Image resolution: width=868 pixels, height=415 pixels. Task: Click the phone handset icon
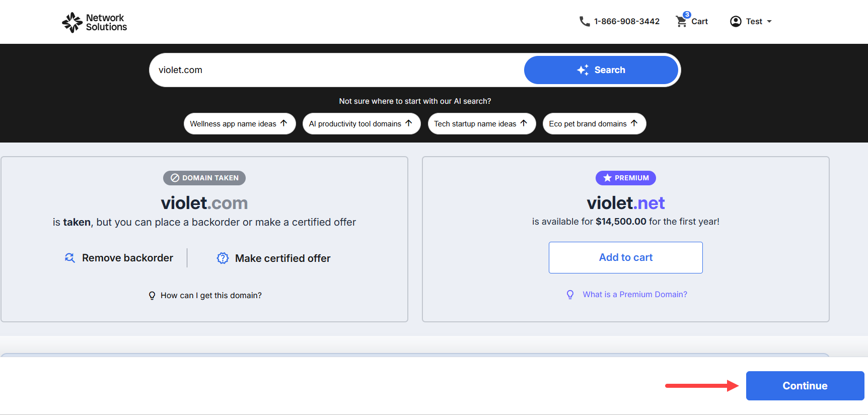pos(585,21)
